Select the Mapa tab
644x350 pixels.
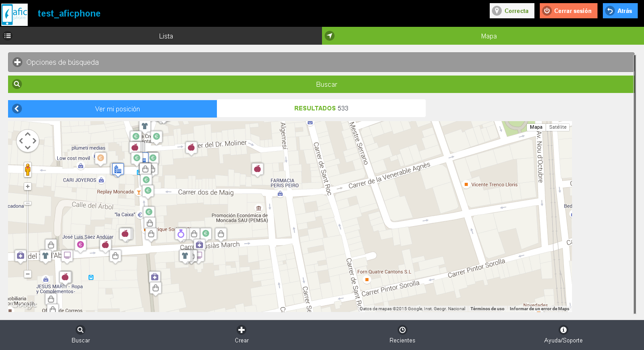(x=488, y=36)
